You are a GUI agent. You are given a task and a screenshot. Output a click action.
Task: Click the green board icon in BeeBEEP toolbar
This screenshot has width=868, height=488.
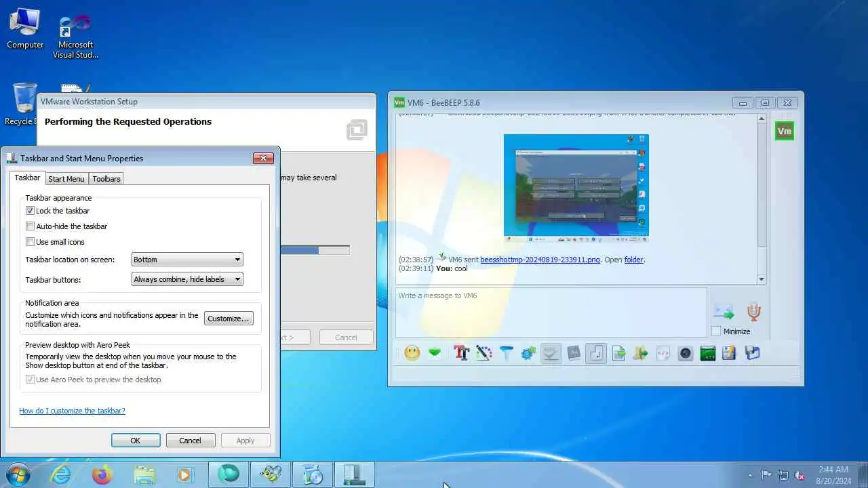coord(707,352)
